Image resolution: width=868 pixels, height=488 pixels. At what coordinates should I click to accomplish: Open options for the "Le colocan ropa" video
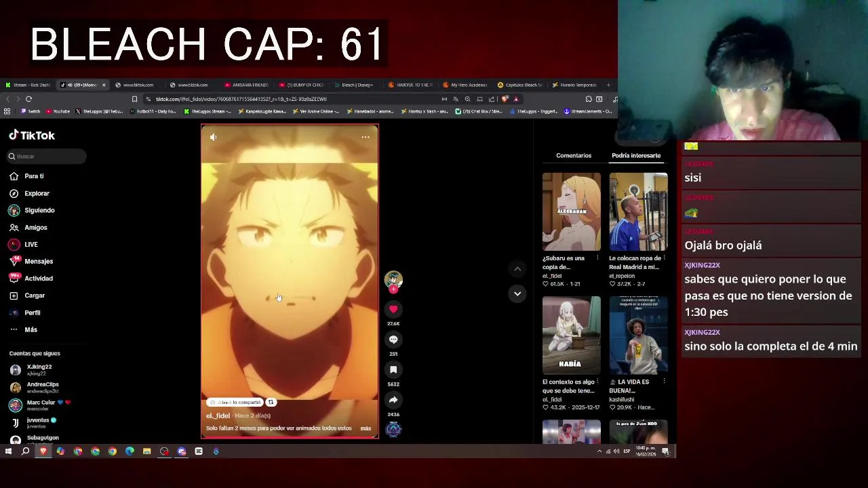(664, 258)
